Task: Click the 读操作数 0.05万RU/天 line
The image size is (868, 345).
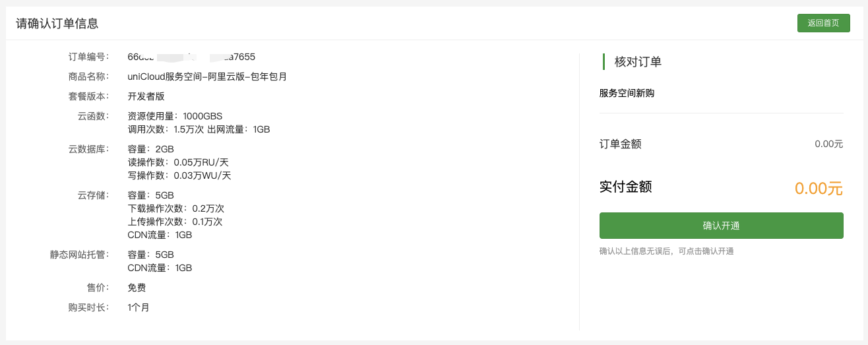Action: pyautogui.click(x=178, y=162)
